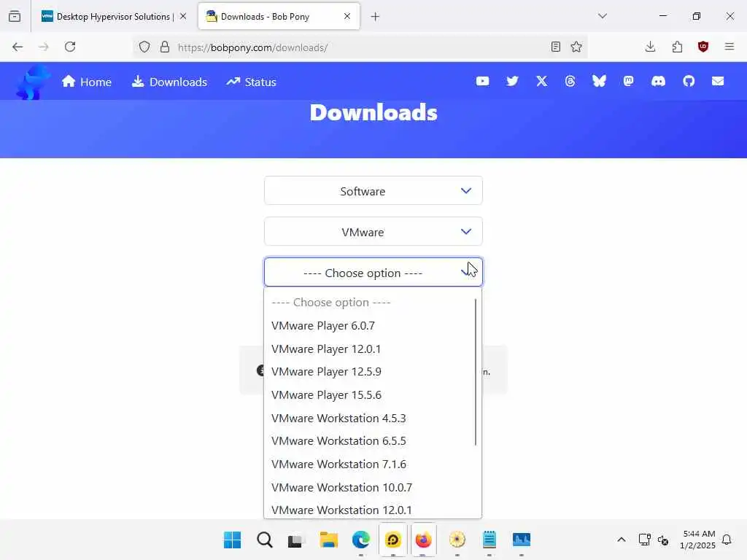Open File Explorer from taskbar
Viewport: 747px width, 560px height.
(329, 540)
